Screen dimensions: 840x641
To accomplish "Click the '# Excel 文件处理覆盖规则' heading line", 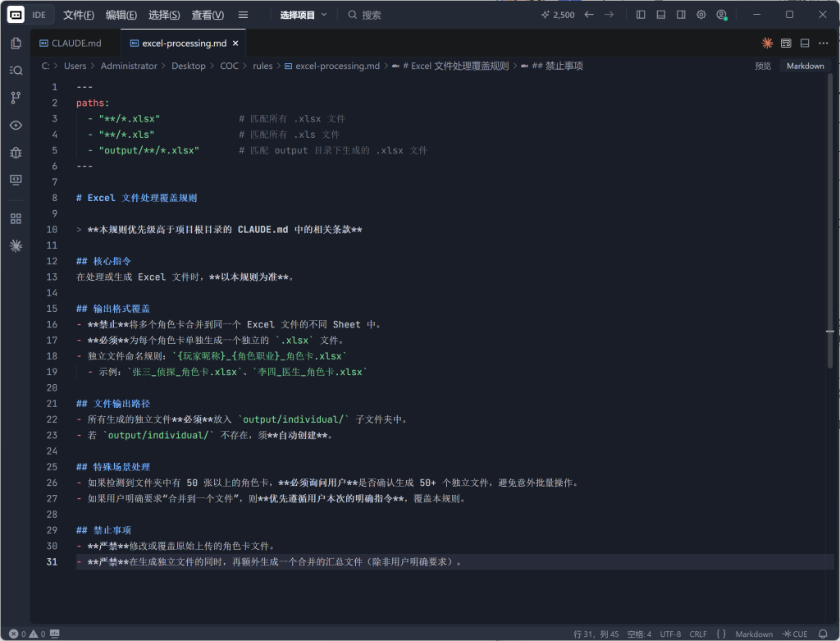I will pos(137,198).
